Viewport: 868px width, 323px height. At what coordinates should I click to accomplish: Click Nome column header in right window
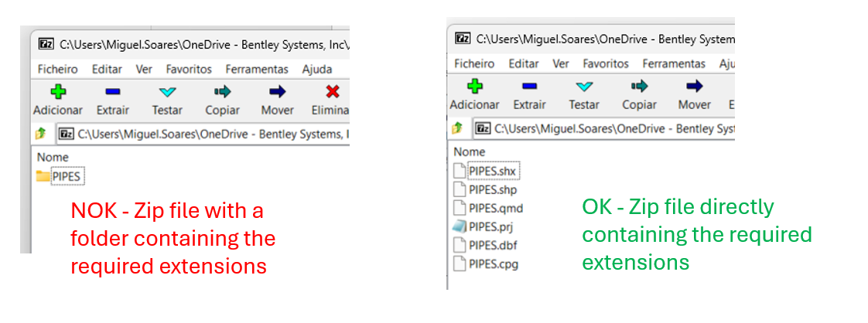[x=470, y=151]
